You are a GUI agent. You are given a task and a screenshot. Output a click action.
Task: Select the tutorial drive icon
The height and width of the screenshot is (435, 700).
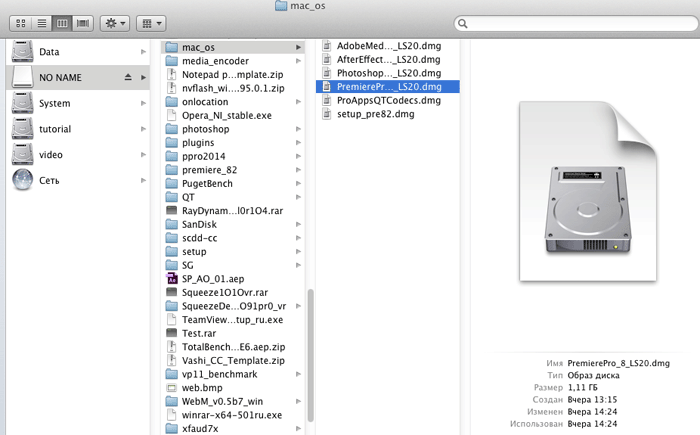pos(22,129)
